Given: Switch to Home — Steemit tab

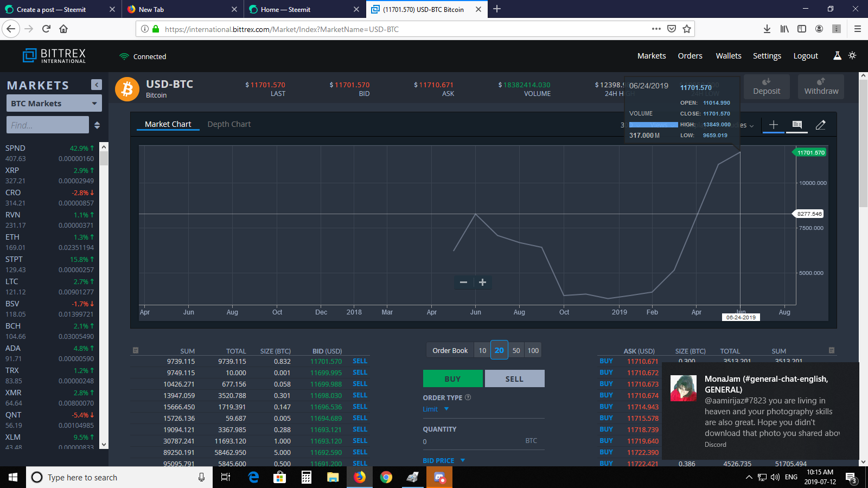Looking at the screenshot, I should point(304,9).
